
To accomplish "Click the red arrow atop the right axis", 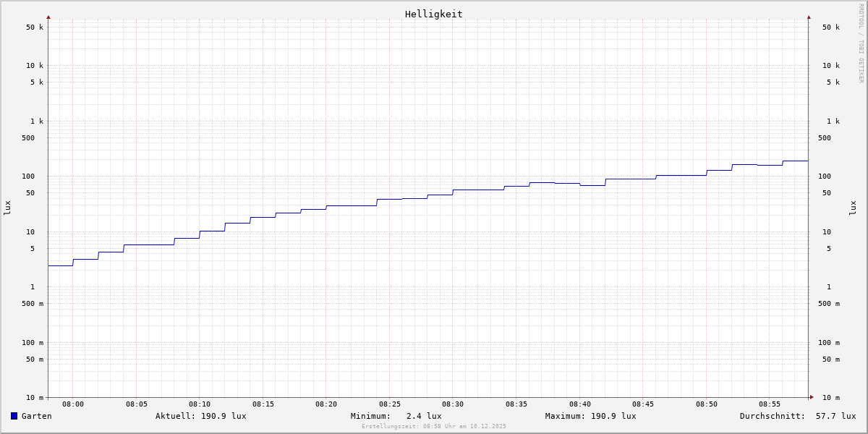I will [809, 17].
